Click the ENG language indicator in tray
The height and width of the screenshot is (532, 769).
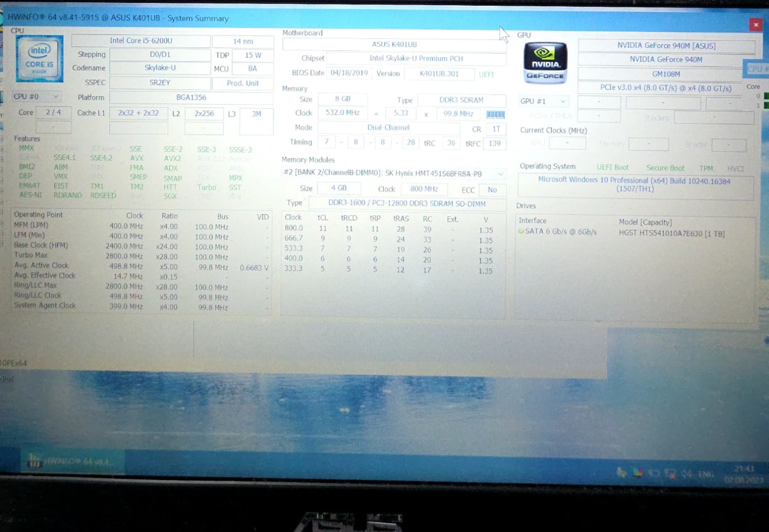[705, 474]
